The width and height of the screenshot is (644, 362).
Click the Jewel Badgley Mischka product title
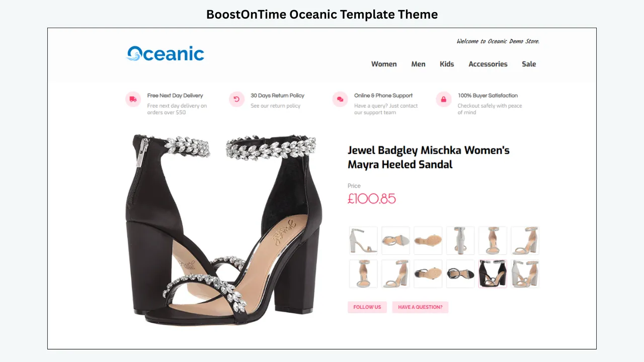pyautogui.click(x=429, y=157)
